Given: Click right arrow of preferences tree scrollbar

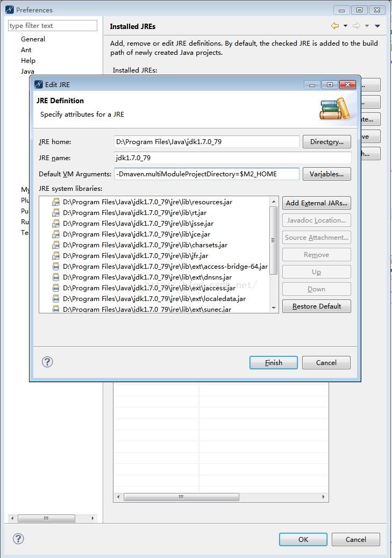Looking at the screenshot, I should pos(92,519).
